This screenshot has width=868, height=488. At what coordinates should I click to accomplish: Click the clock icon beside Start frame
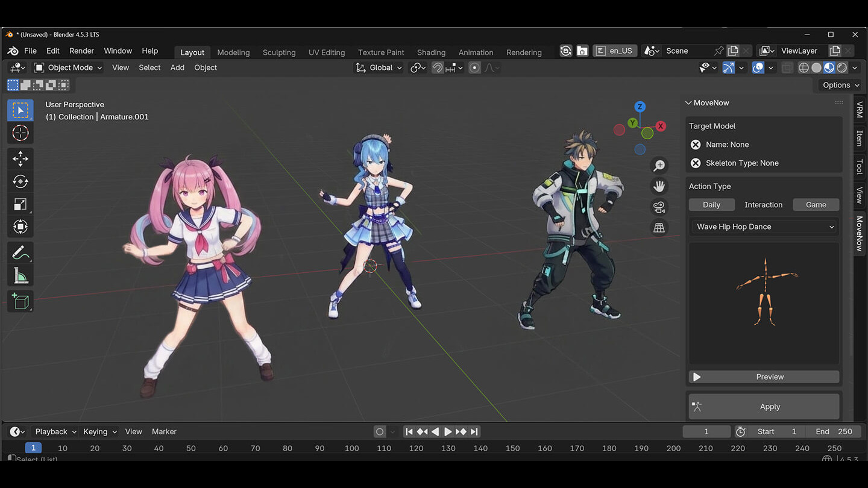[741, 431]
